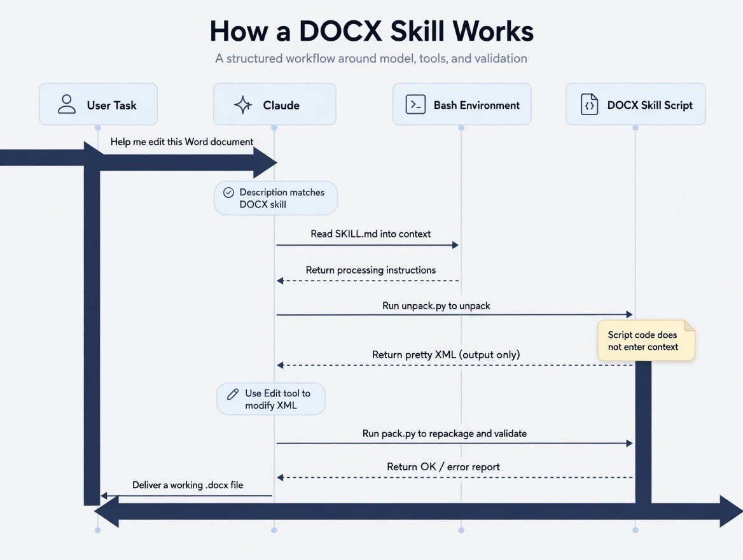The image size is (743, 560).
Task: Click the Read SKILL.md into context label
Action: [371, 234]
